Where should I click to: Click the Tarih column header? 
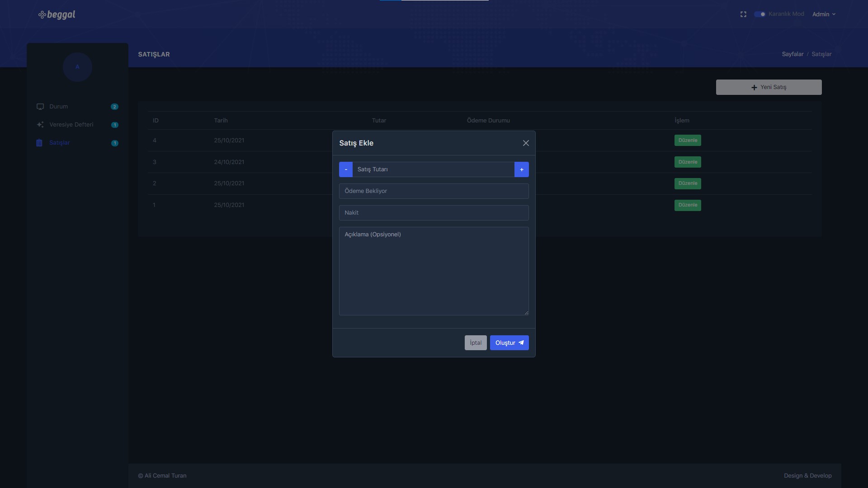(x=221, y=121)
